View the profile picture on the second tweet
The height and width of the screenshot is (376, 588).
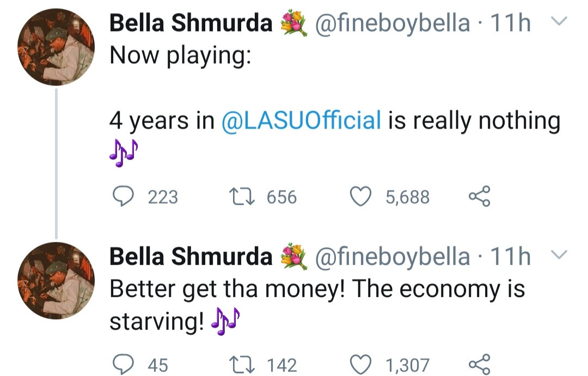click(56, 280)
